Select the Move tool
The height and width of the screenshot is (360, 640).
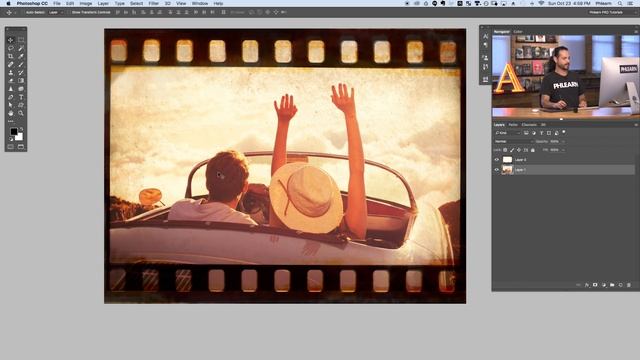[11, 40]
